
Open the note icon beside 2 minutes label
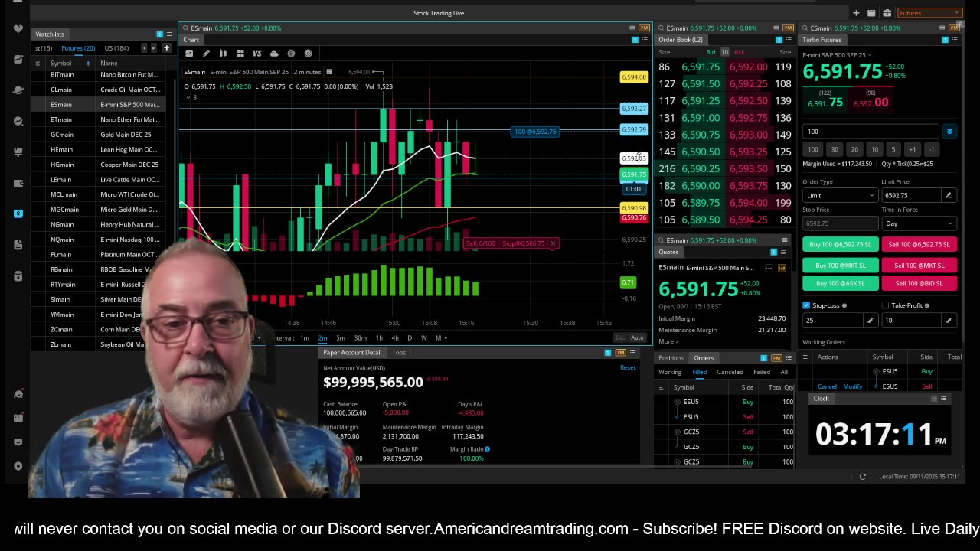[329, 72]
